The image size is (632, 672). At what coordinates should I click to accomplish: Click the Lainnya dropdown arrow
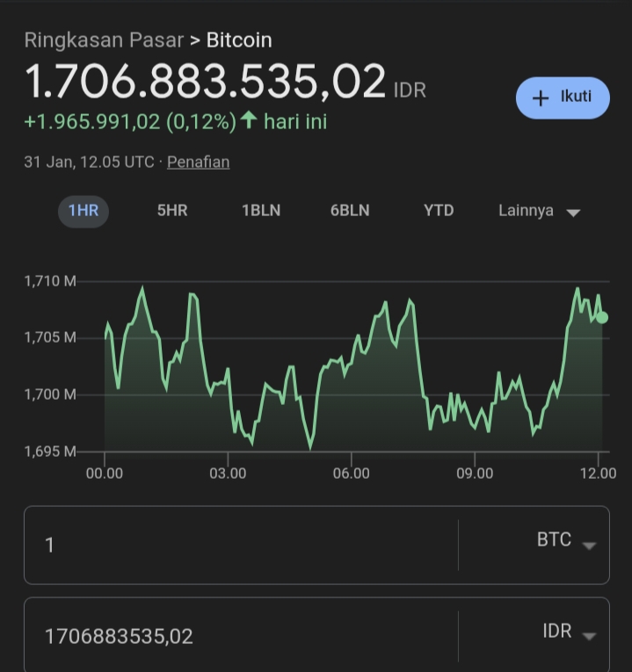[x=573, y=213]
